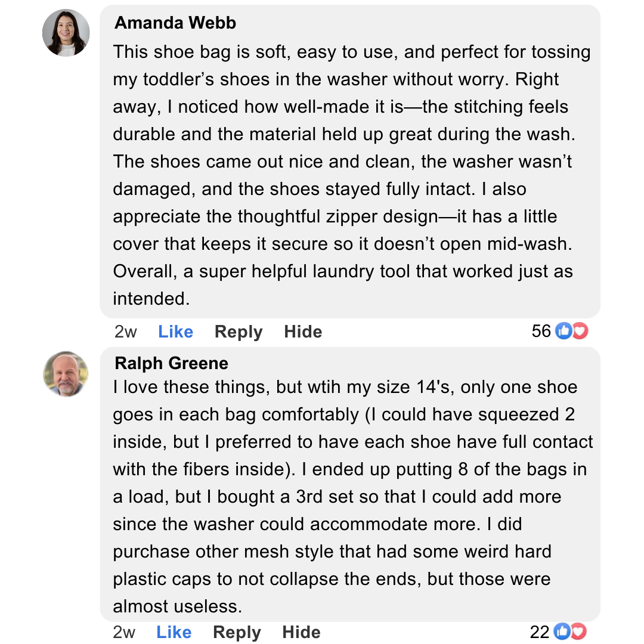Click the red heart reaction icon on Ralph Greene's comment
The height and width of the screenshot is (644, 644).
click(x=578, y=631)
